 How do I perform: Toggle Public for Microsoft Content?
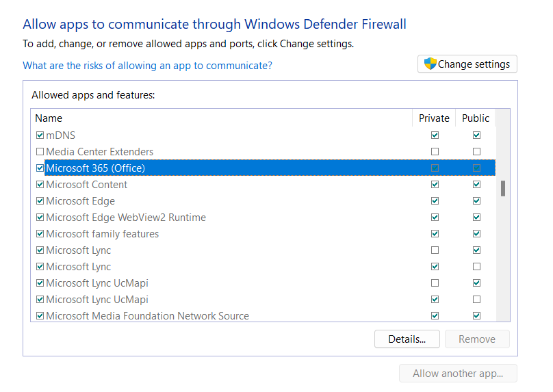click(x=476, y=184)
